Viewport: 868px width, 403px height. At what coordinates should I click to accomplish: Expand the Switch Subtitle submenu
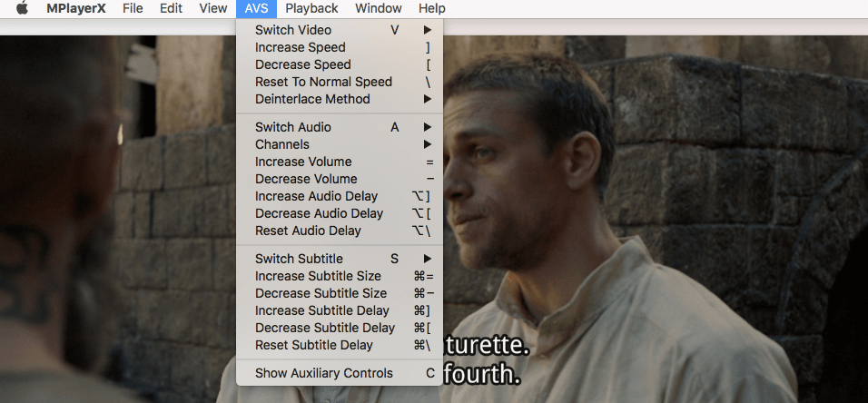coord(340,259)
